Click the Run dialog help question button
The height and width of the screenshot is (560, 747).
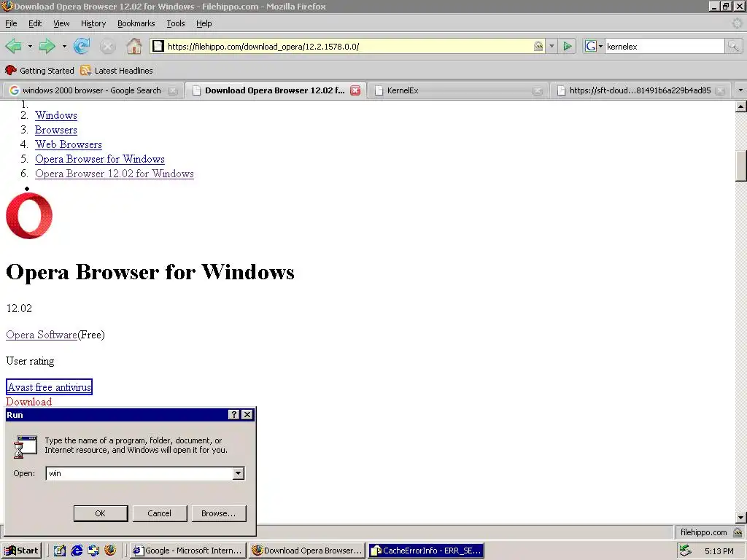pyautogui.click(x=233, y=415)
